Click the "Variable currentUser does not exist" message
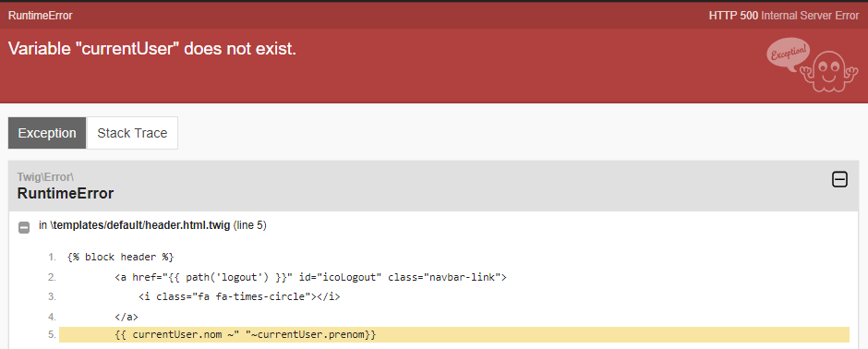 pyautogui.click(x=152, y=49)
